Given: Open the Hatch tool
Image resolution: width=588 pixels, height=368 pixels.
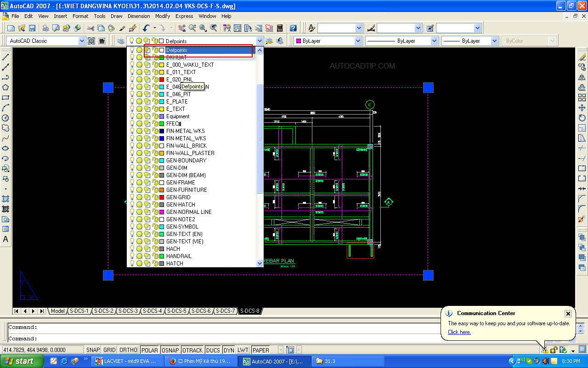Looking at the screenshot, I should click(6, 199).
